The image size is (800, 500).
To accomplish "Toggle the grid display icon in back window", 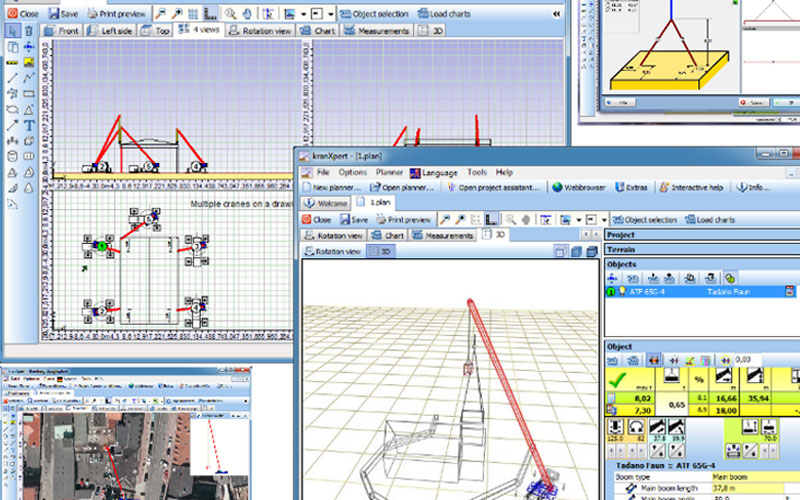I will [x=193, y=13].
